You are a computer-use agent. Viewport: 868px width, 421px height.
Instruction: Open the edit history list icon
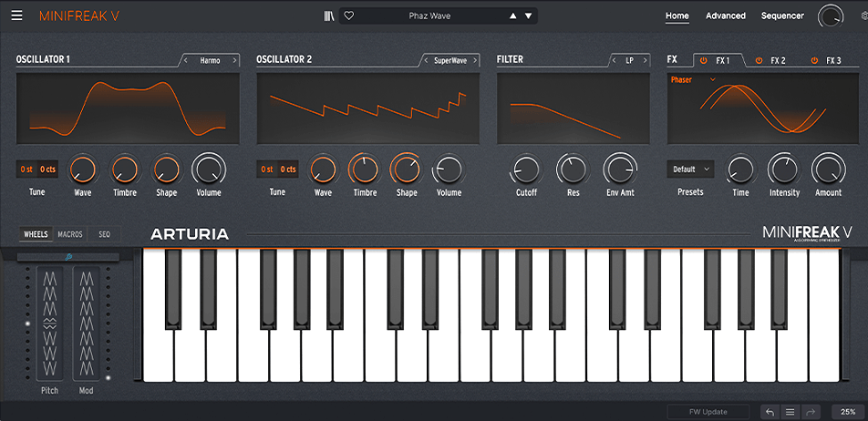coord(790,412)
